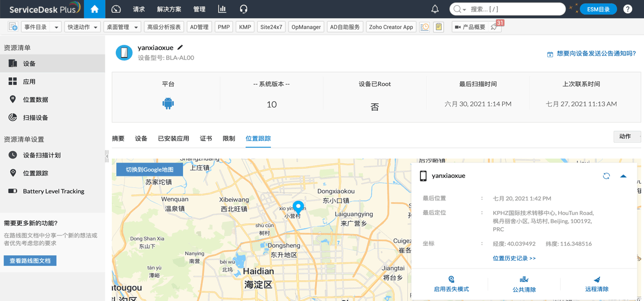Click the bar chart reports icon
Viewport: 644px width, 301px height.
[222, 9]
